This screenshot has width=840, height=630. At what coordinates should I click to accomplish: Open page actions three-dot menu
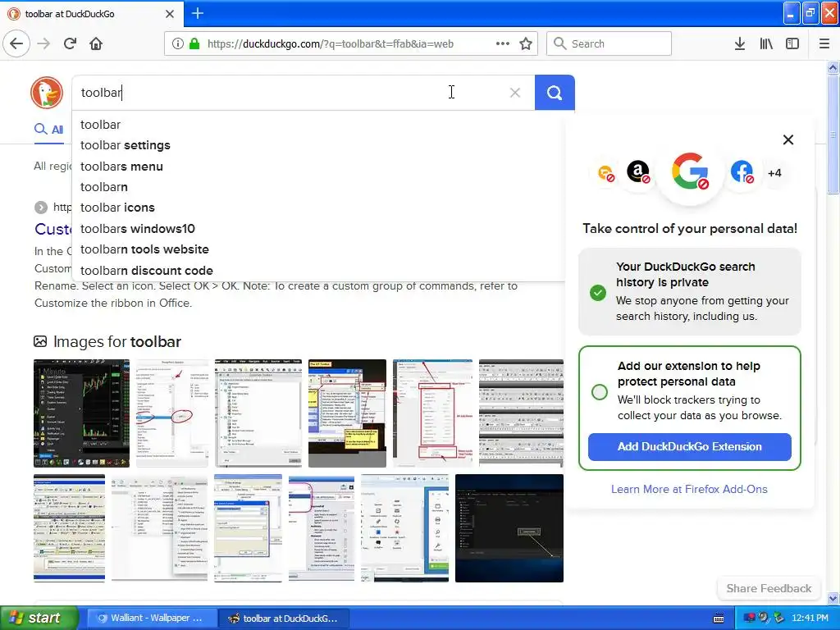pos(503,43)
